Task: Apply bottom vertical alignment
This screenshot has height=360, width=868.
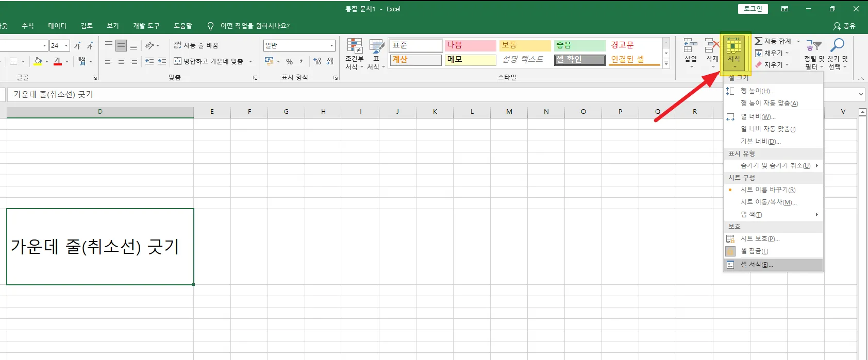Action: click(x=133, y=46)
